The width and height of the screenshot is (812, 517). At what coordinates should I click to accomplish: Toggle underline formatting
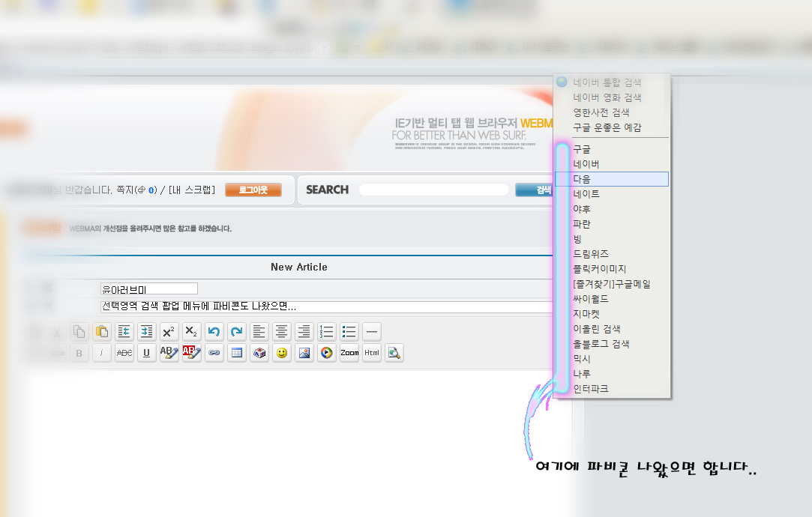click(x=147, y=353)
